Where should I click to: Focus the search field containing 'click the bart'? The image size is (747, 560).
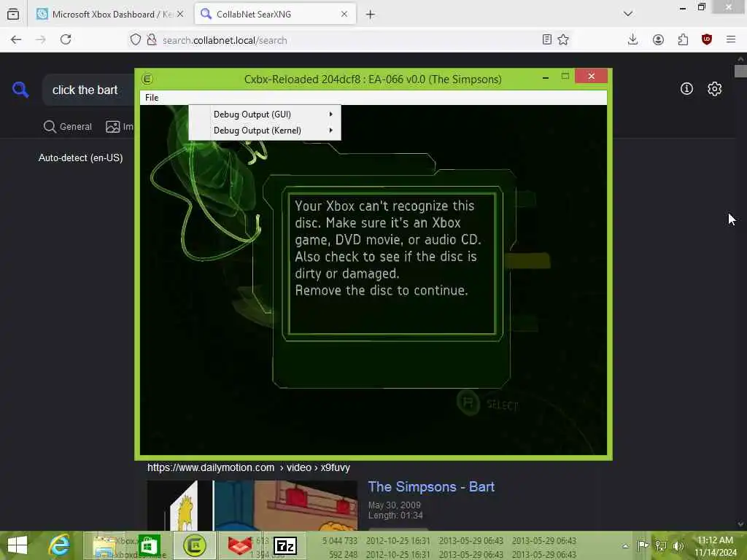(88, 90)
